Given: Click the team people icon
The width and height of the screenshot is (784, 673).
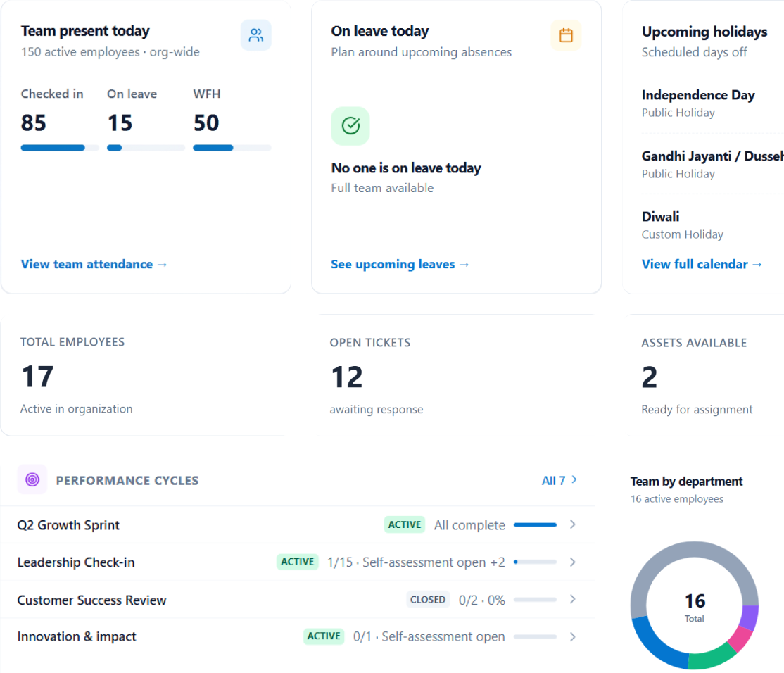Looking at the screenshot, I should coord(256,35).
